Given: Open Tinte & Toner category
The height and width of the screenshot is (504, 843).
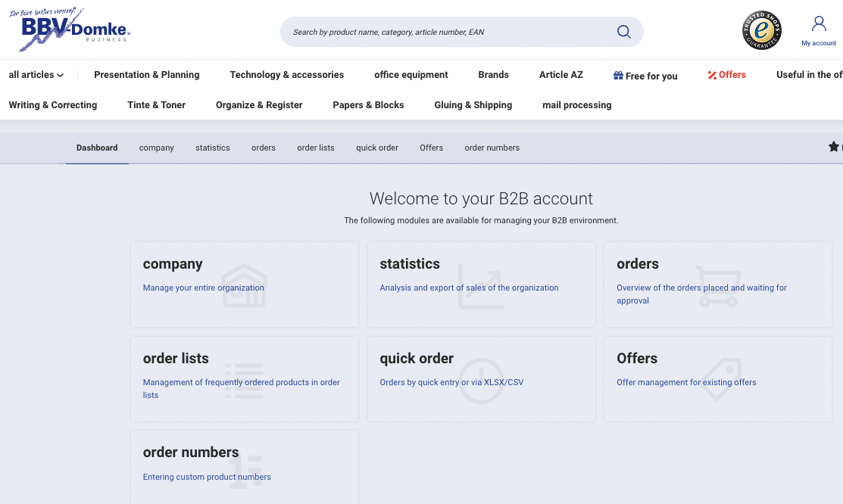Looking at the screenshot, I should [x=156, y=104].
